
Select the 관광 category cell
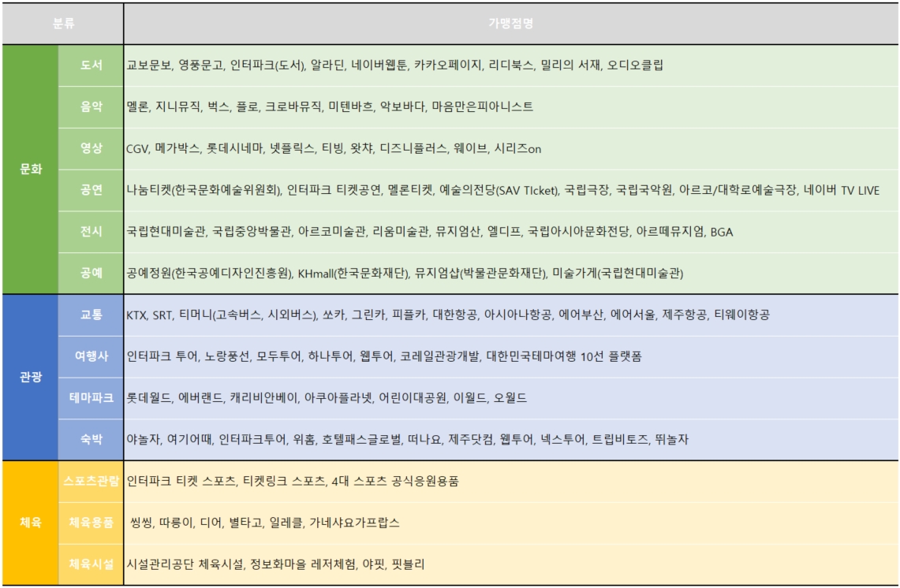click(31, 378)
